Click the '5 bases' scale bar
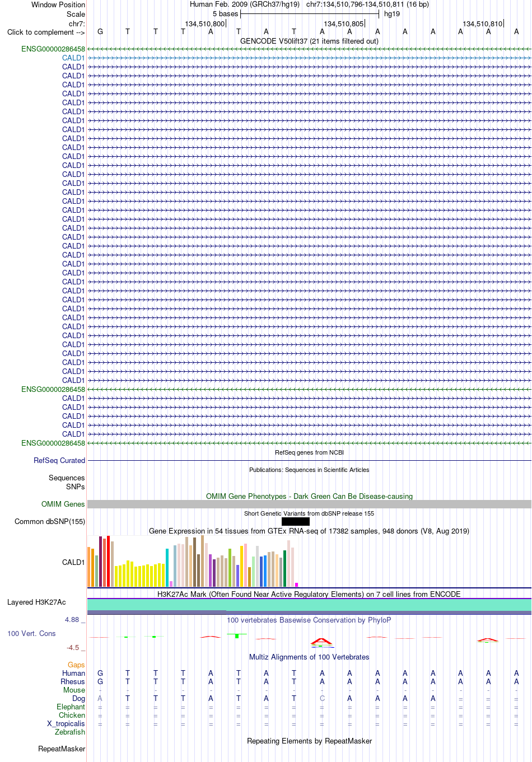The height and width of the screenshot is (762, 532). click(310, 14)
